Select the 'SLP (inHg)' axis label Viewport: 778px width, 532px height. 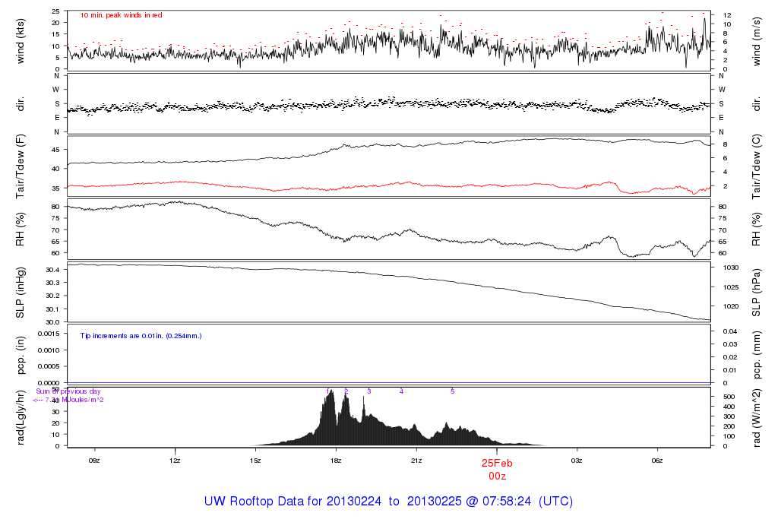[21, 293]
